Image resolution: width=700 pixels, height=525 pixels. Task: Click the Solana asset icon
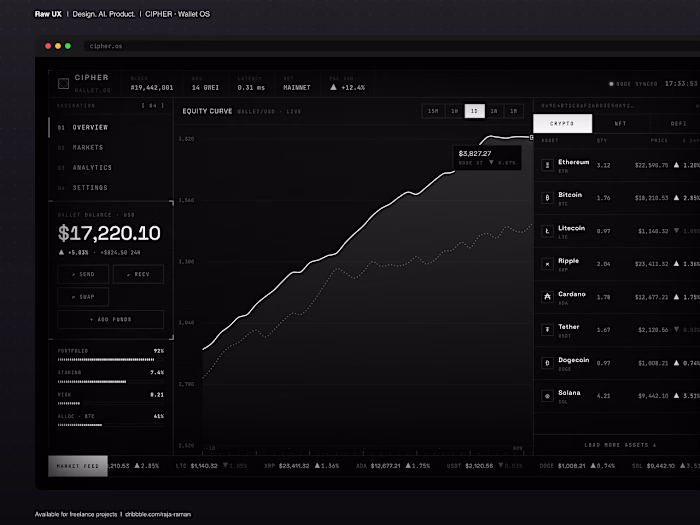547,396
